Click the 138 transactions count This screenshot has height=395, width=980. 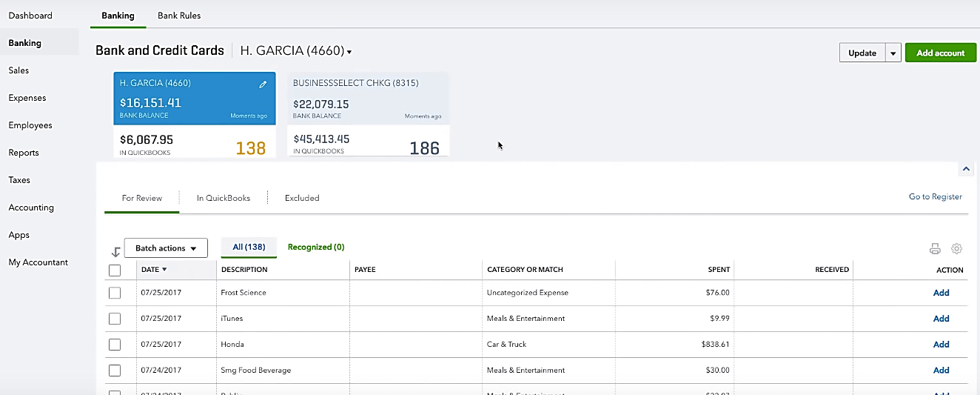coord(251,148)
